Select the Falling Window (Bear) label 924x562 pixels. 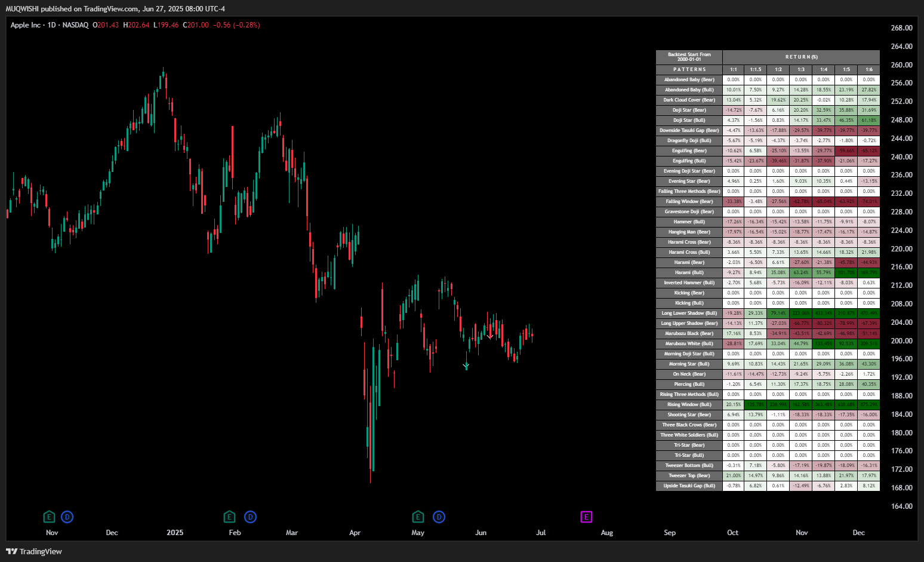[x=689, y=202]
